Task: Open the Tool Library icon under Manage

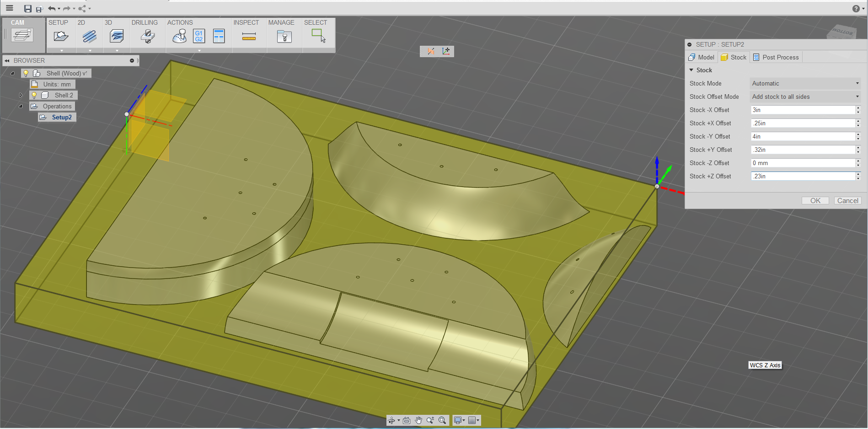Action: [x=284, y=36]
